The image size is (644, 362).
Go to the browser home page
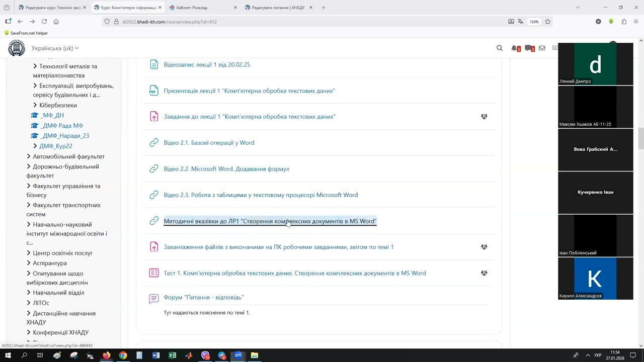click(x=56, y=22)
